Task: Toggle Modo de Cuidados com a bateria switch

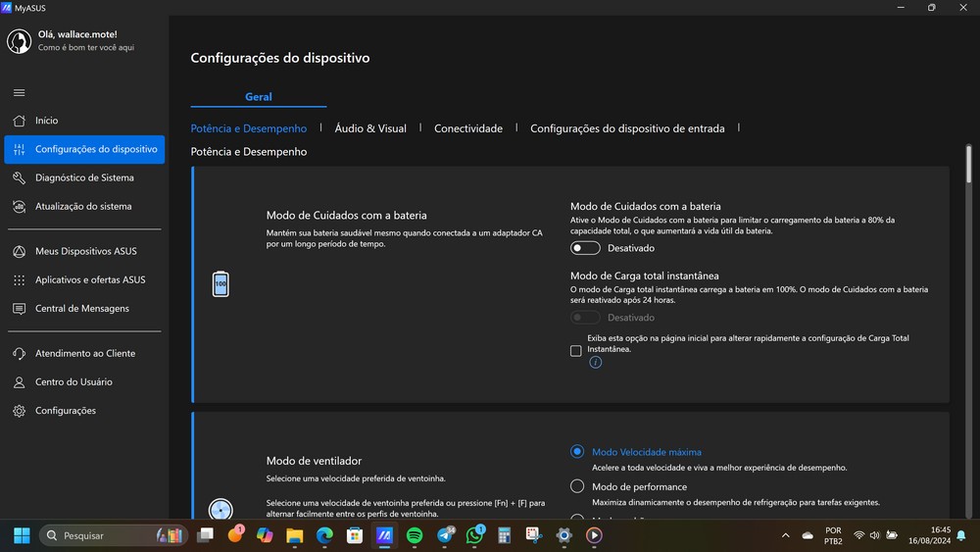Action: pos(585,248)
